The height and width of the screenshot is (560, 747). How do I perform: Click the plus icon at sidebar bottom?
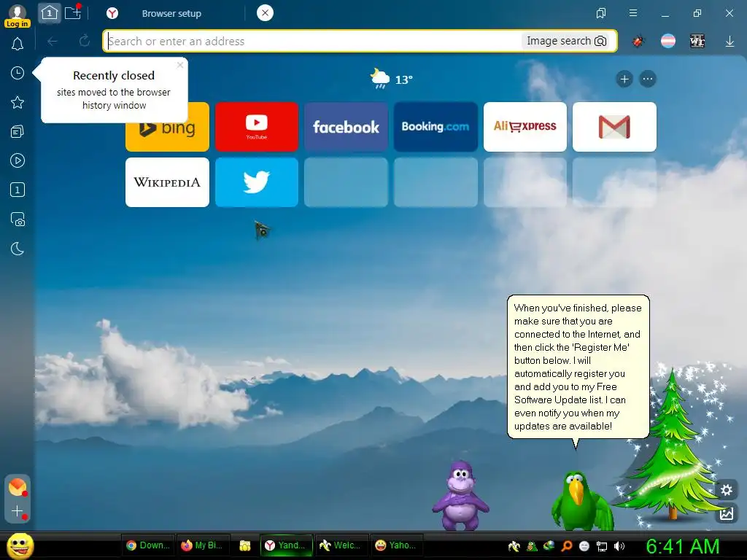tap(18, 511)
